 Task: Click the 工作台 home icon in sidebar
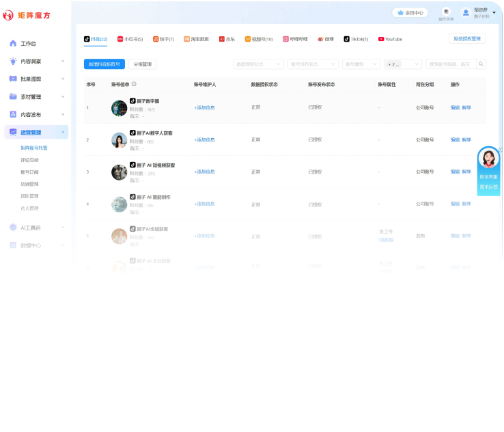point(13,44)
